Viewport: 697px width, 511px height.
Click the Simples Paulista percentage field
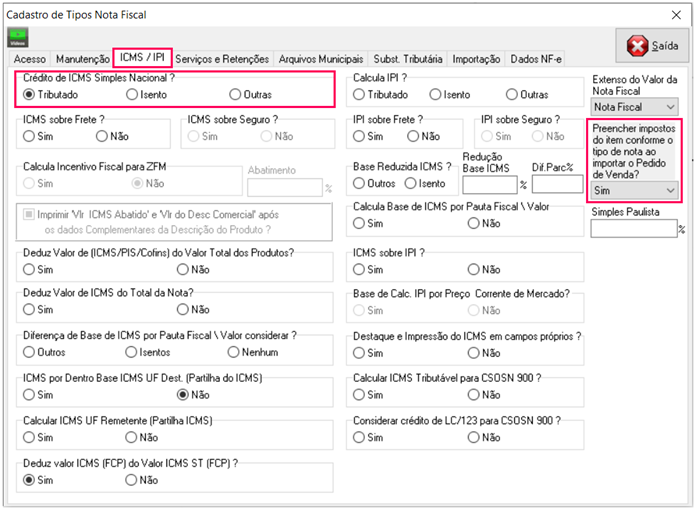tap(632, 229)
